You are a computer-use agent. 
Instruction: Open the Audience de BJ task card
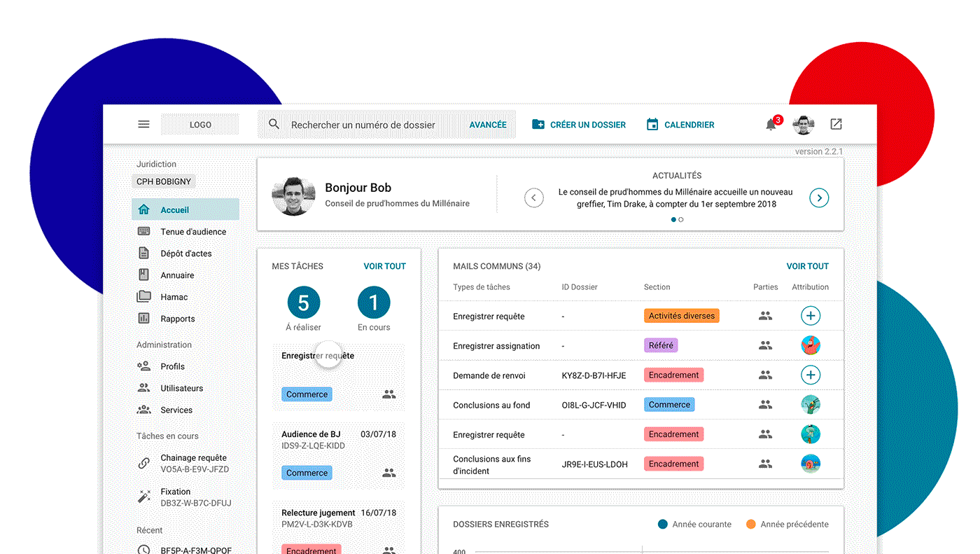click(x=338, y=455)
